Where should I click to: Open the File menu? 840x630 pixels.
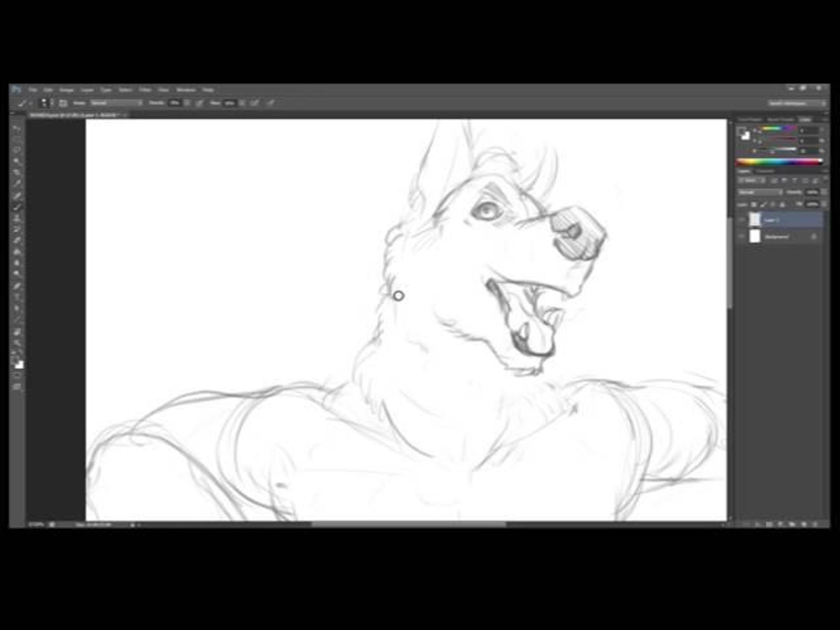coord(33,90)
